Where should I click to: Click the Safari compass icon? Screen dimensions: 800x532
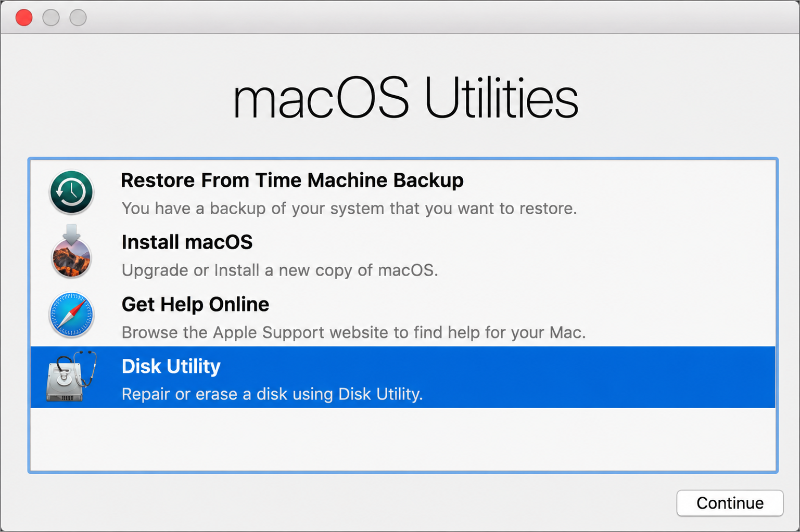point(71,315)
